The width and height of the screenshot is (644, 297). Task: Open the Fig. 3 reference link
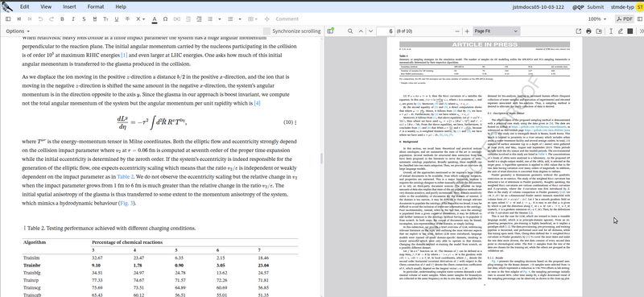[127, 204]
